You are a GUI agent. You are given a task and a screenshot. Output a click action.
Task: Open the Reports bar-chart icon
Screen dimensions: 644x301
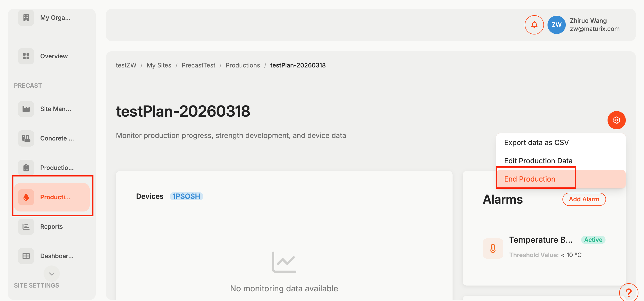(x=26, y=226)
